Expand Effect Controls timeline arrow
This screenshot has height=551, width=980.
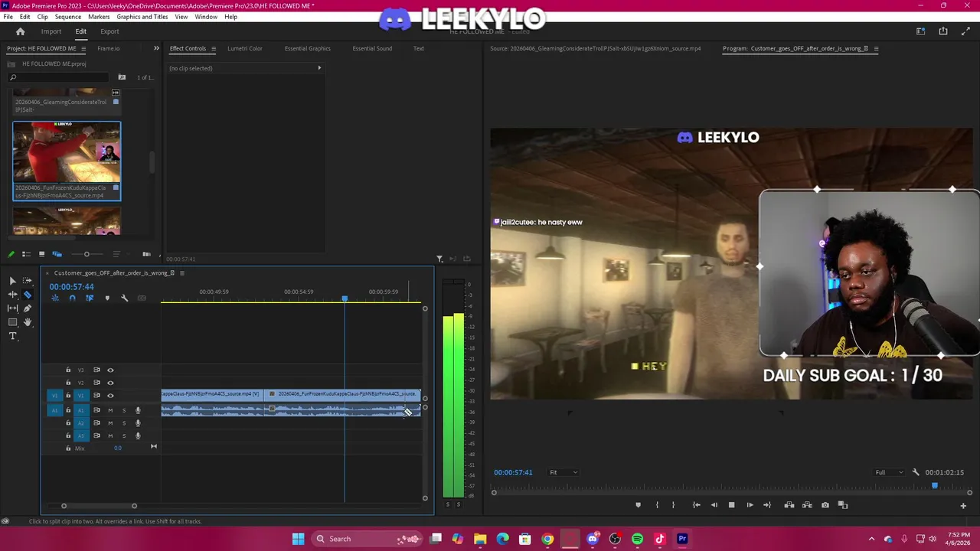click(x=319, y=68)
